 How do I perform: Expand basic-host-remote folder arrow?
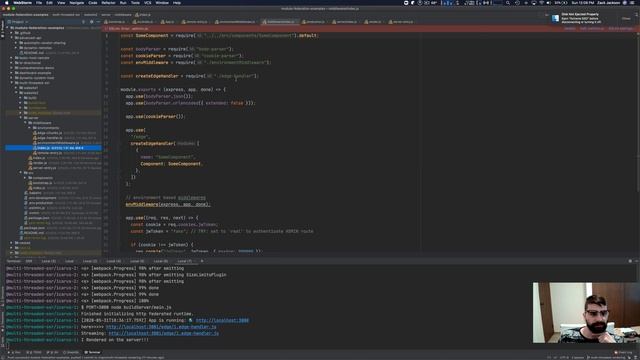(11, 58)
